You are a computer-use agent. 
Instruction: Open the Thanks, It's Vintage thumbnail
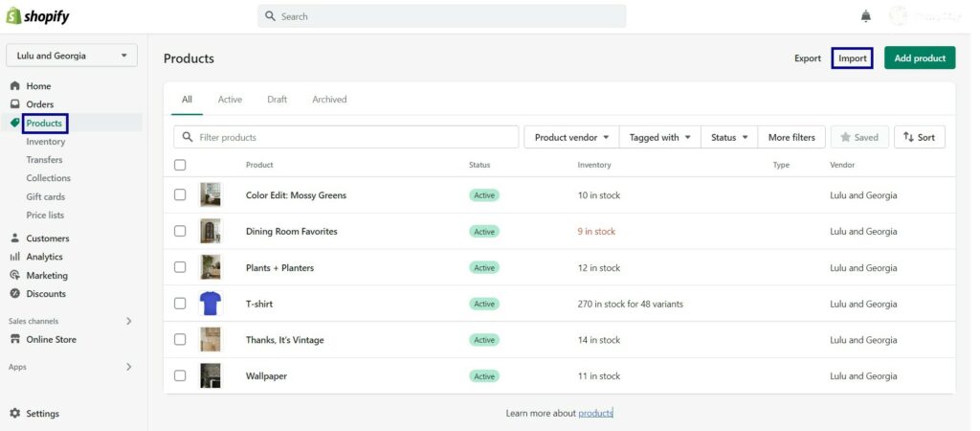click(211, 340)
